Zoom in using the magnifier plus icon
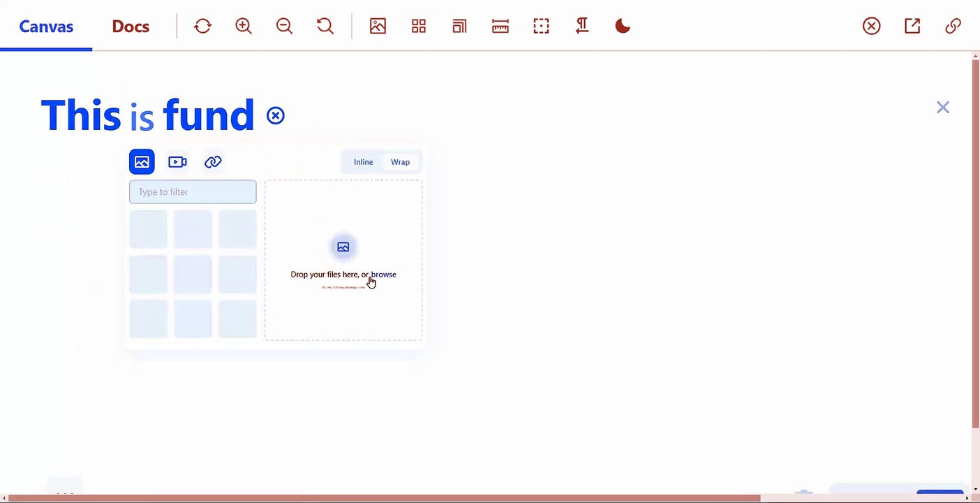 (244, 26)
